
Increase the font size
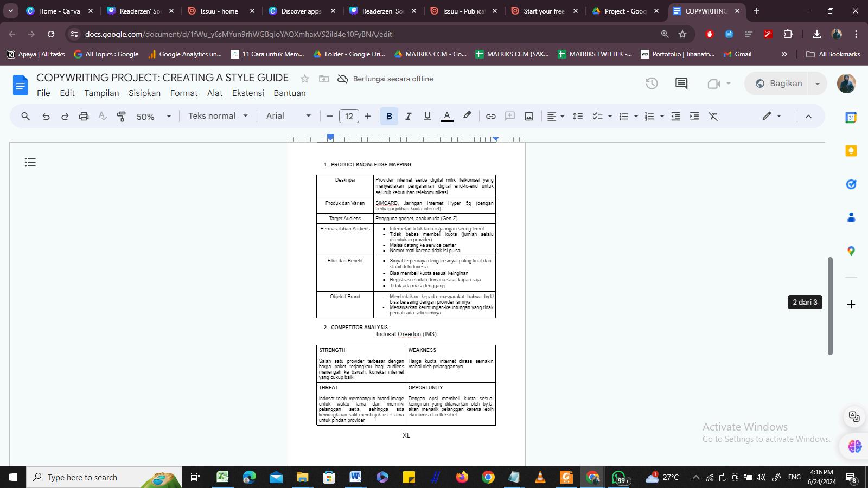click(368, 116)
